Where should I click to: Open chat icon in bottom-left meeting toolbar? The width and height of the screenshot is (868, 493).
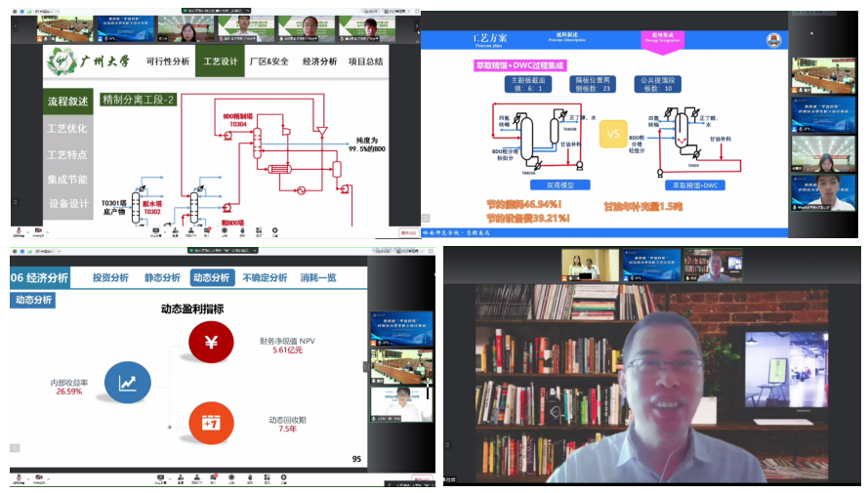(217, 478)
